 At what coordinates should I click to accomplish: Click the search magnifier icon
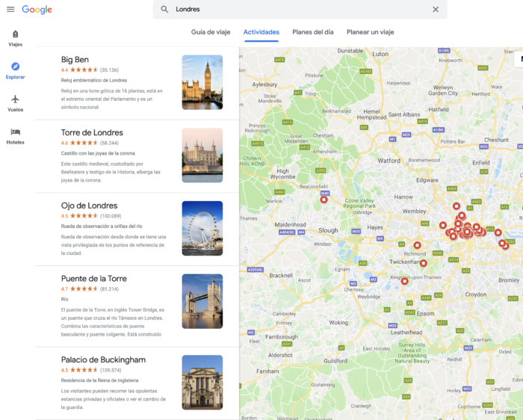(165, 10)
